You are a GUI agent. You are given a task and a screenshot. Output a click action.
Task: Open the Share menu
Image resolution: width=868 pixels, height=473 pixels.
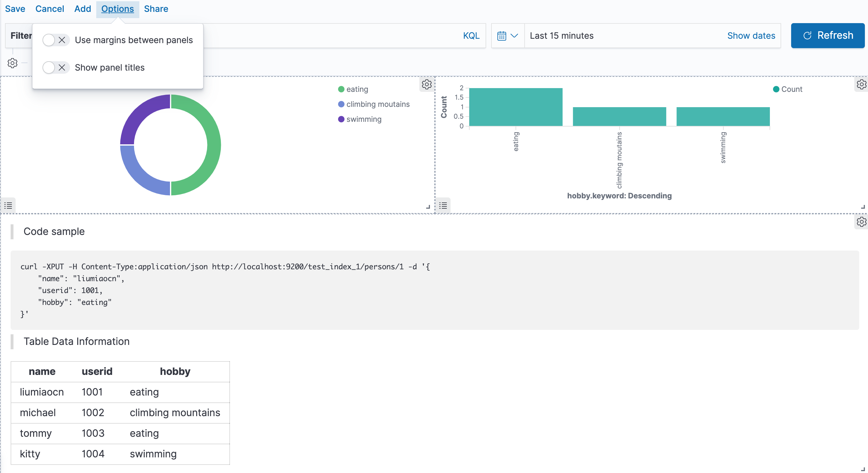(156, 9)
